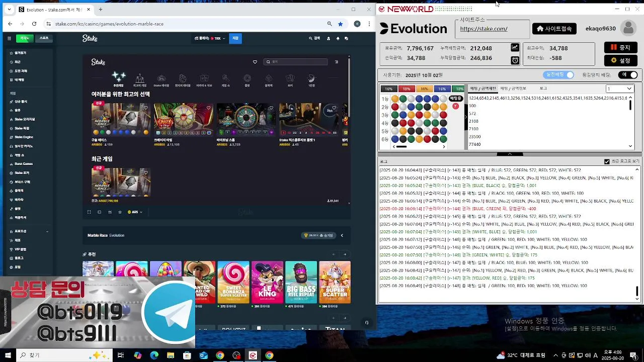644x362 pixels.
Task: Select the poker cards category icon
Action: 290,78
